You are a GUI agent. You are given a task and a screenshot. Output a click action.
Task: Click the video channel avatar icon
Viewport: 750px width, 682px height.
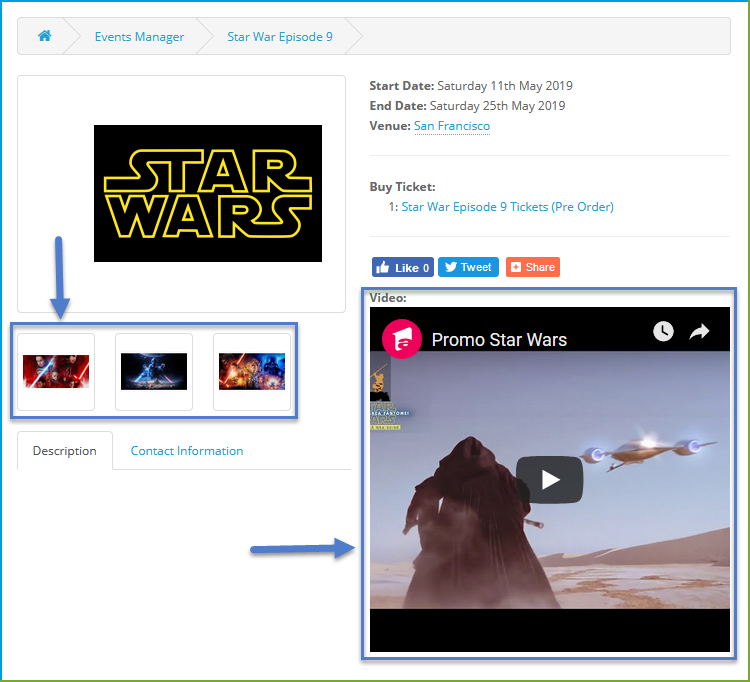(402, 339)
